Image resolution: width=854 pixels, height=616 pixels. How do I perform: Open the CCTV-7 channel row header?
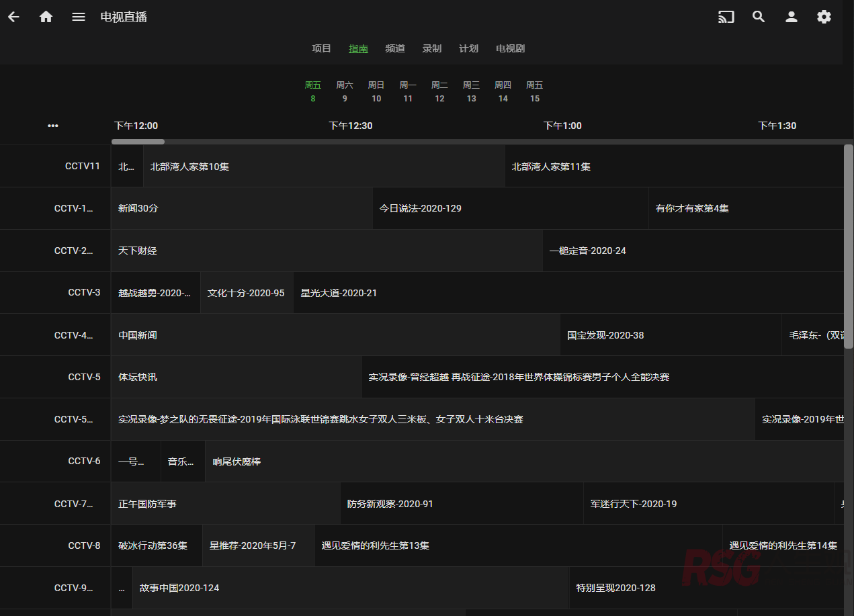[x=55, y=503]
